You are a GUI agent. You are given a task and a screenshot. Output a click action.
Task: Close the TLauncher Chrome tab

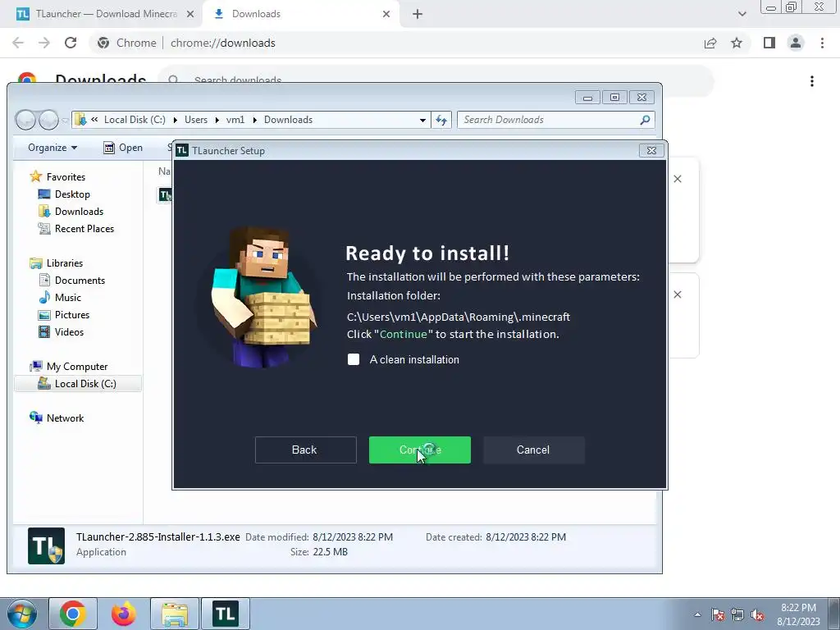click(x=190, y=14)
